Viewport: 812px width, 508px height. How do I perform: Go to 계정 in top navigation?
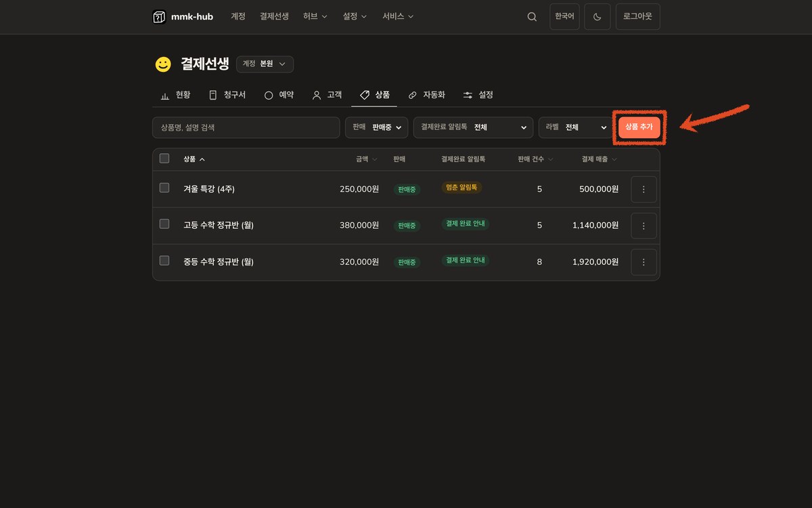coord(238,16)
